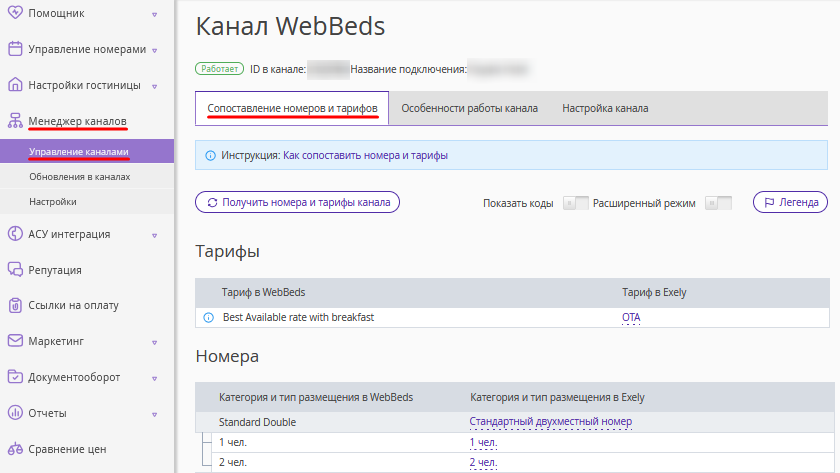Click the Репутация chat bubble icon
Image resolution: width=840 pixels, height=473 pixels.
tap(15, 269)
